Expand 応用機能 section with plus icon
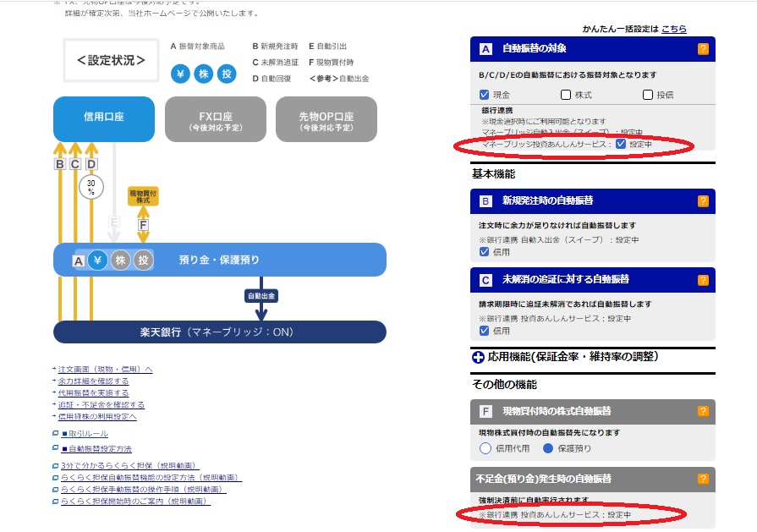Viewport: 757px width, 532px height. tap(478, 357)
